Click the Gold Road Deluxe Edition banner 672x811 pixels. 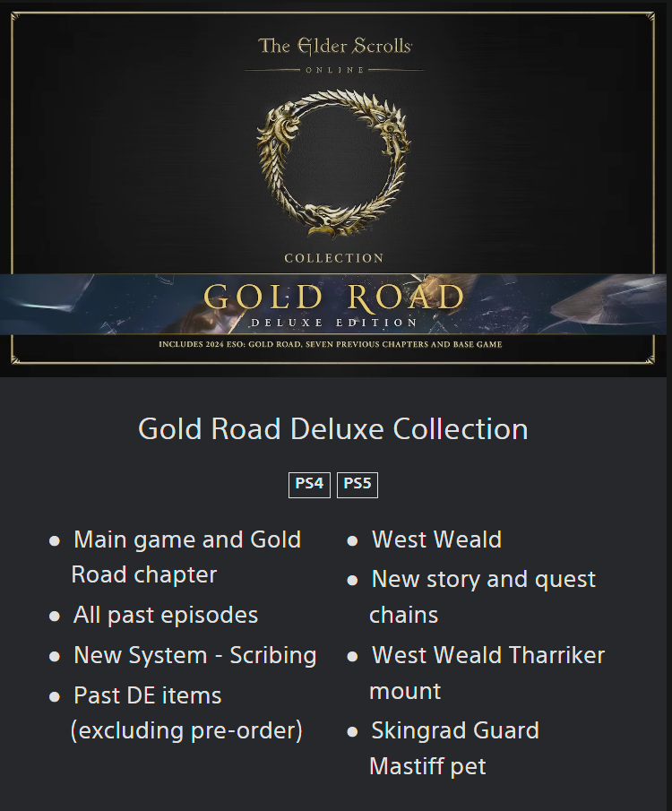pyautogui.click(x=333, y=304)
